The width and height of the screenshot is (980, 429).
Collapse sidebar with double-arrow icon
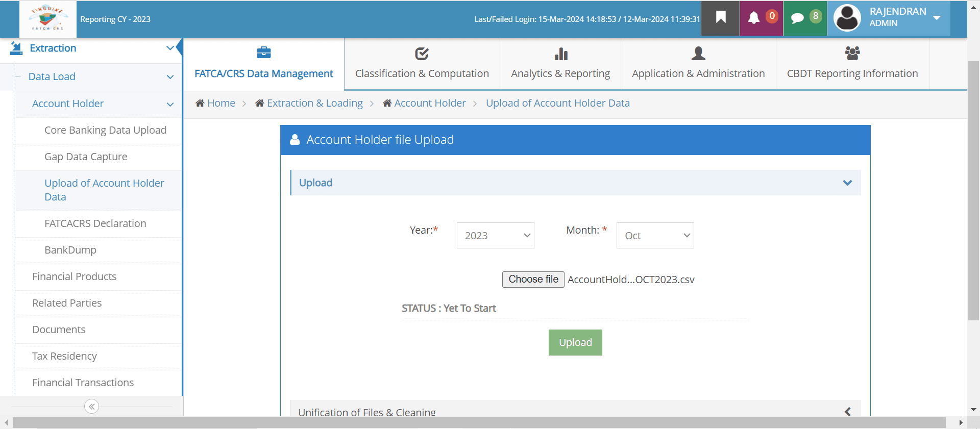[x=92, y=407]
